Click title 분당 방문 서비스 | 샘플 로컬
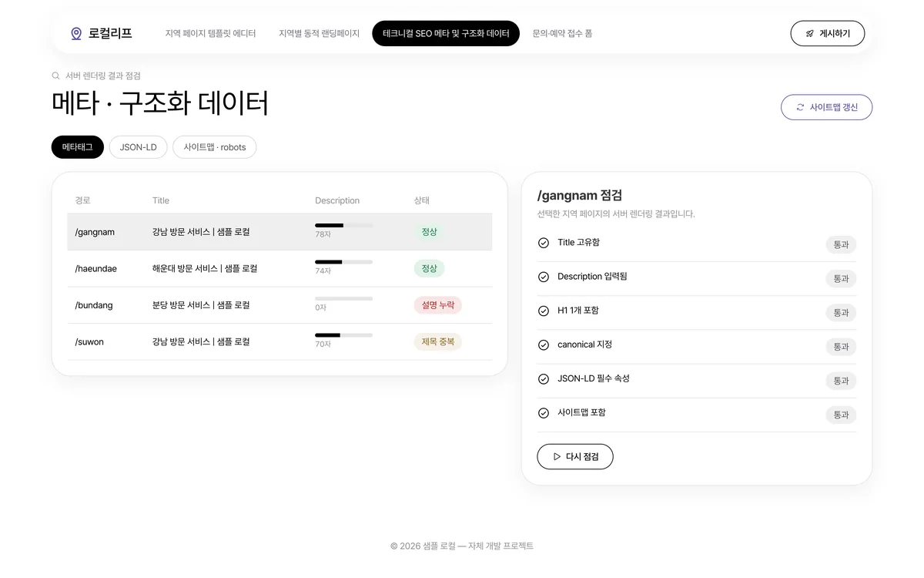Viewport: 924px width, 578px height. click(x=201, y=305)
